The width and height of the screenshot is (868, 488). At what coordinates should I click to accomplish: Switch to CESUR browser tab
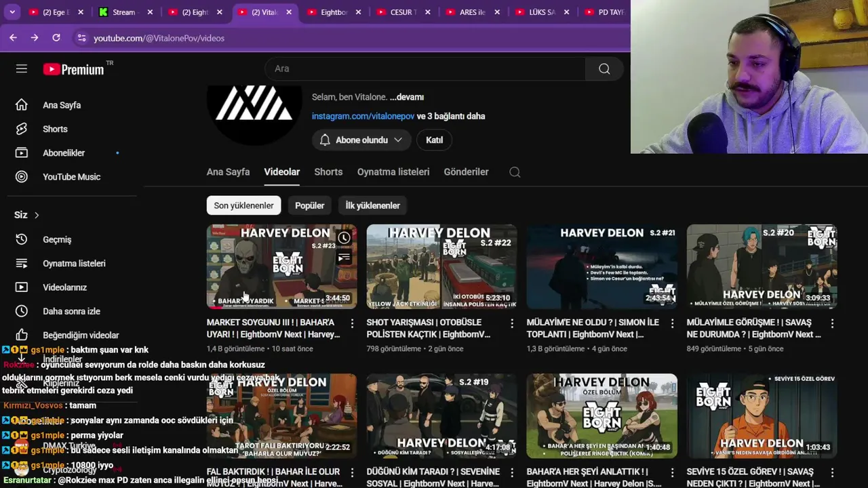[x=401, y=12]
